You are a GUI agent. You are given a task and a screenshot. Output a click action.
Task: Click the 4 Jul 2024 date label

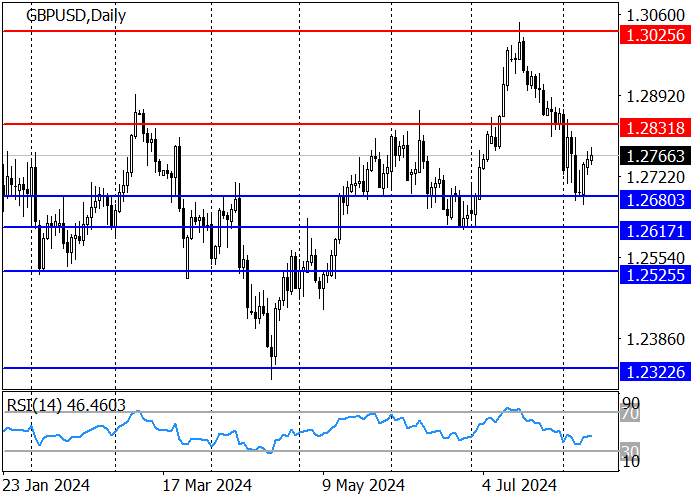(x=520, y=485)
